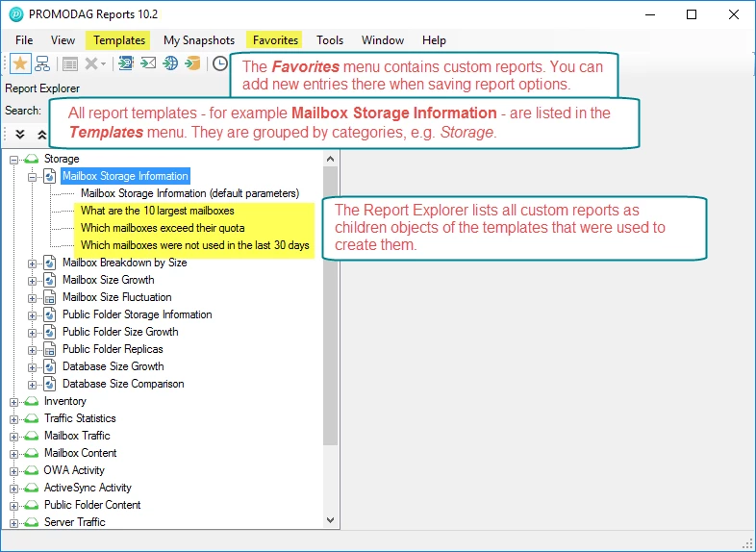Expand the Mailbox Size Fluctuation node
756x552 pixels.
33,298
